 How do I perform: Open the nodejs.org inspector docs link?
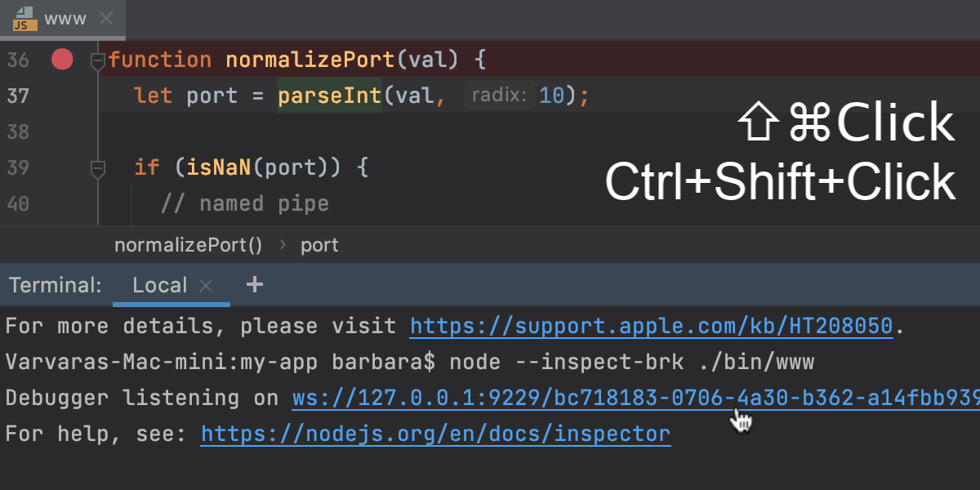click(435, 434)
